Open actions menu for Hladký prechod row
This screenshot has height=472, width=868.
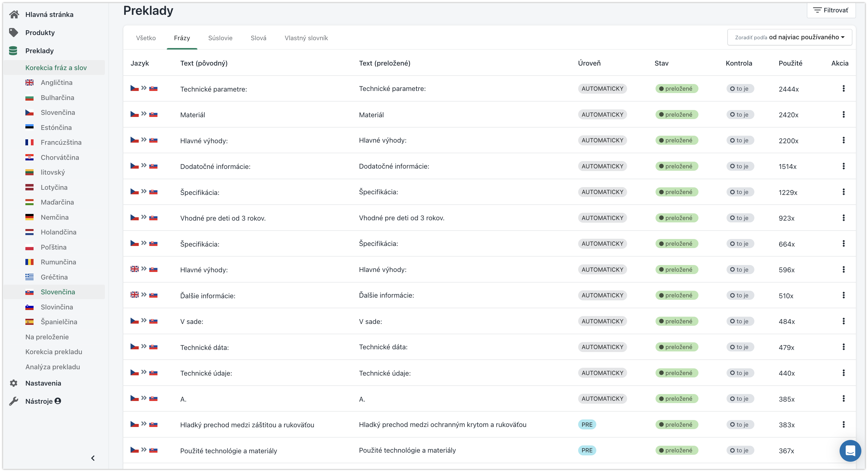coord(844,424)
